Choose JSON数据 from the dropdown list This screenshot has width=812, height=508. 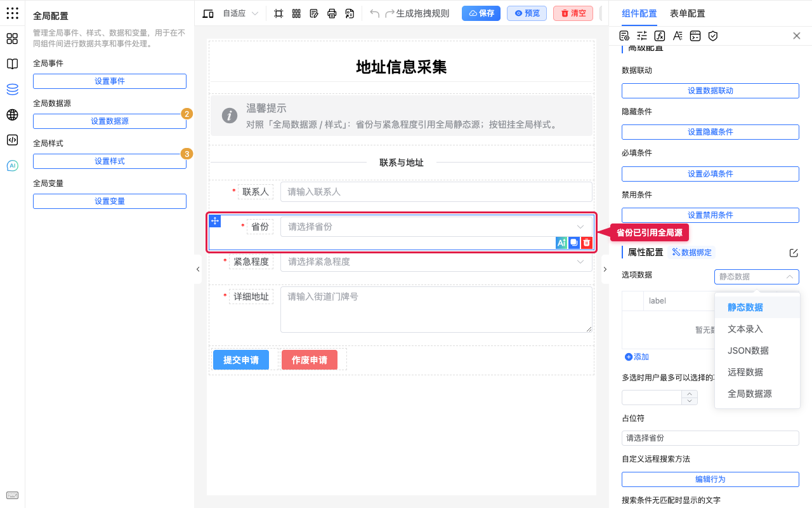(x=757, y=351)
